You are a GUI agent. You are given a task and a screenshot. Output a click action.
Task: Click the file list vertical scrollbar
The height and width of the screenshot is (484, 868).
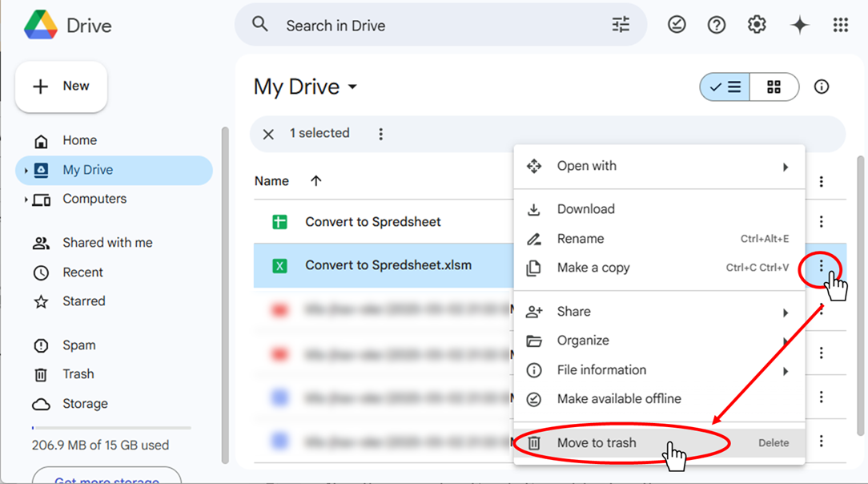860,296
